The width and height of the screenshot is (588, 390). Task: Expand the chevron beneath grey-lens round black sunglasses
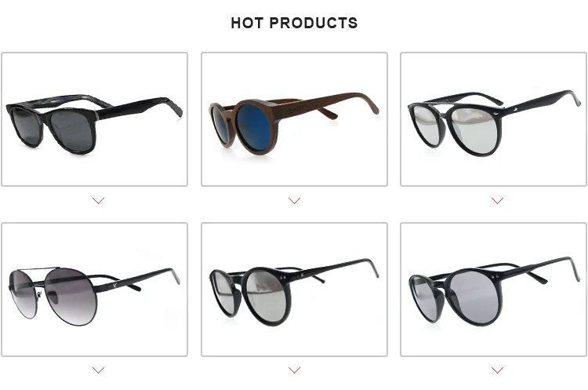point(497,370)
